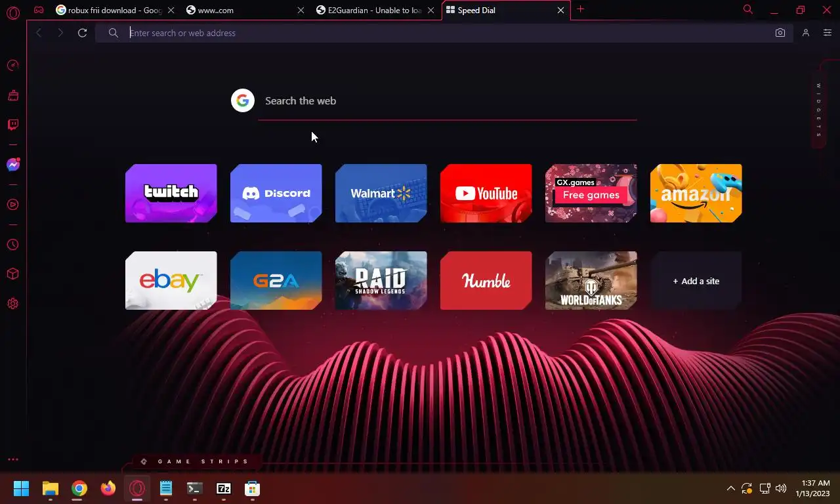Screen dimensions: 840x504
Task: Open sidebar setup three dots
Action: pyautogui.click(x=12, y=459)
